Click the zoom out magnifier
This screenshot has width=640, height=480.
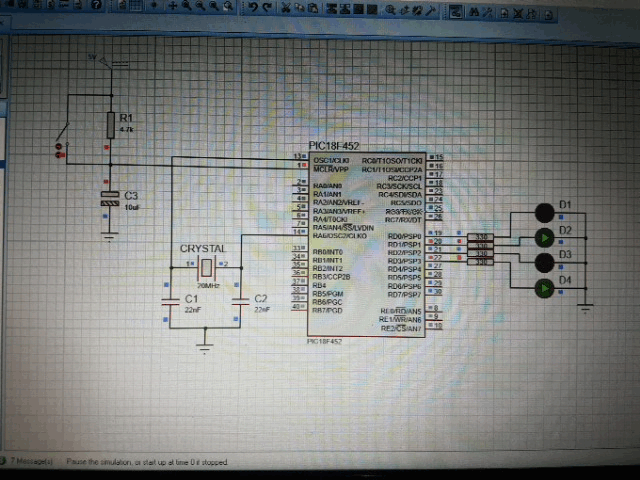click(x=200, y=6)
